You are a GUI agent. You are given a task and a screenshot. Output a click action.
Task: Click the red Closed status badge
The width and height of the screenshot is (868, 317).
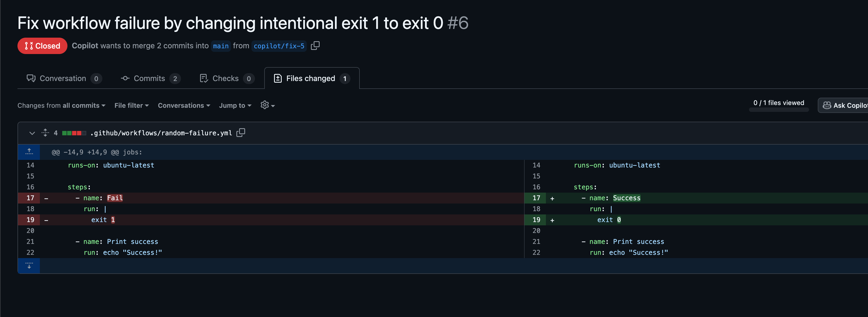[42, 46]
